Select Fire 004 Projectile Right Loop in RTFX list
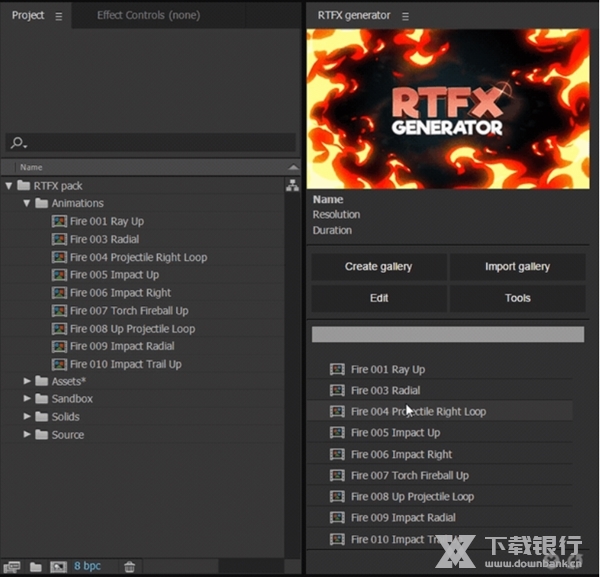Viewport: 600px width, 577px height. click(x=440, y=412)
